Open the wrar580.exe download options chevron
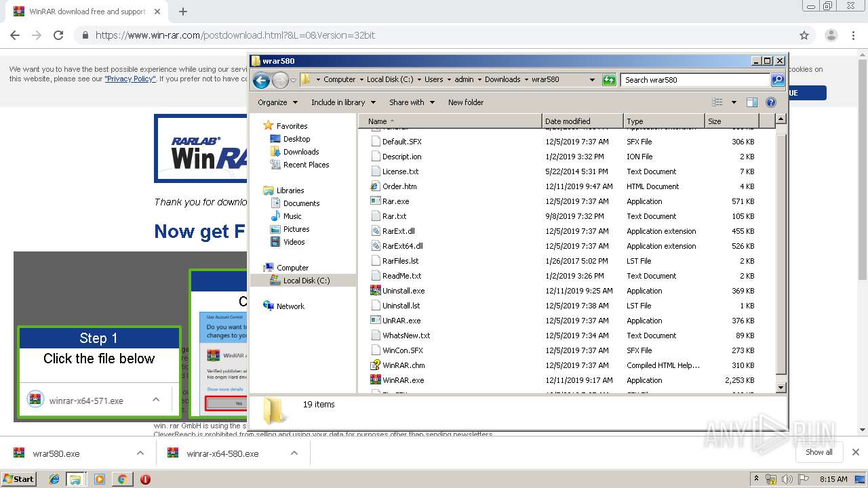This screenshot has width=868, height=488. 140,453
